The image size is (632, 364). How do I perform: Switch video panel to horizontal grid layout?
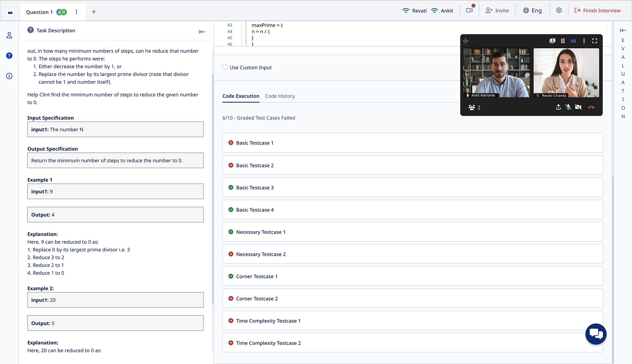point(573,41)
